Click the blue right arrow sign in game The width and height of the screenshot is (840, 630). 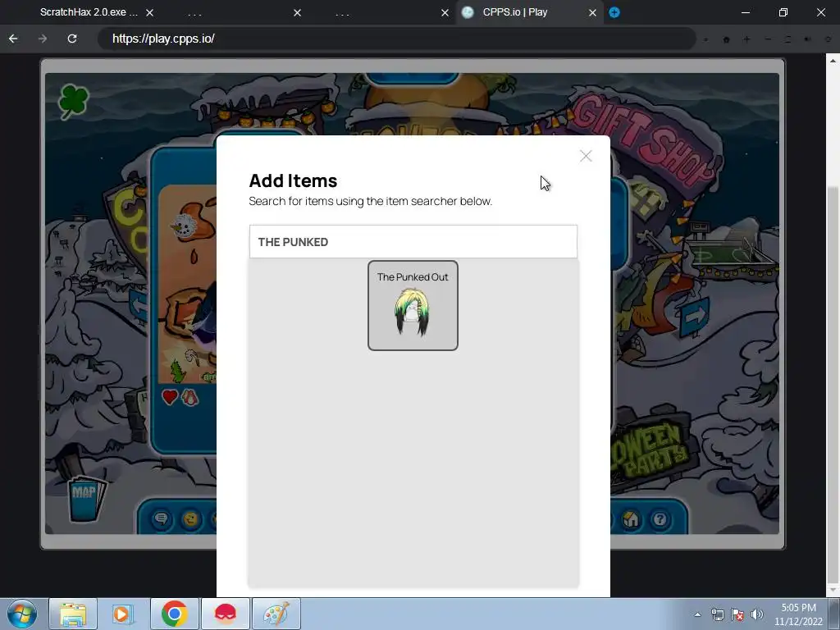pyautogui.click(x=694, y=317)
